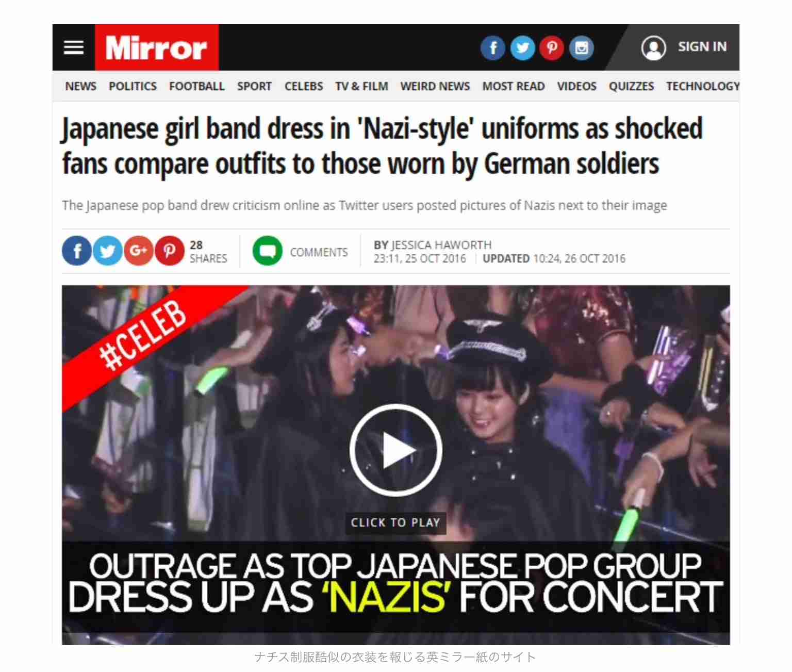Open the green comments bubble icon
Viewport: 792px width, 672px height.
(x=268, y=251)
